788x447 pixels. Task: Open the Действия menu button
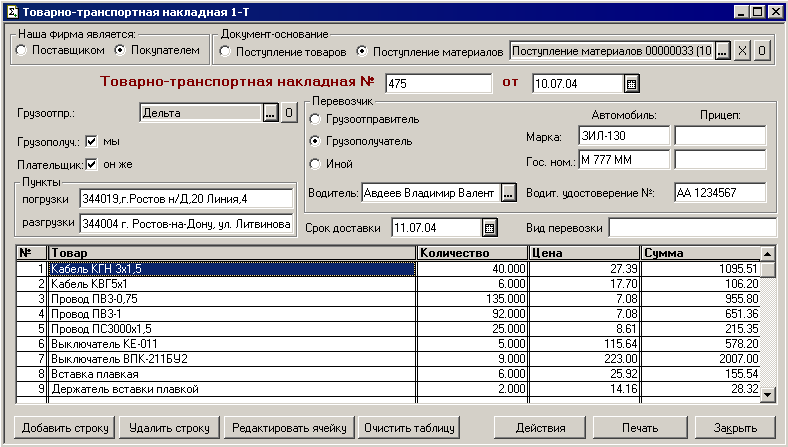pos(542,428)
